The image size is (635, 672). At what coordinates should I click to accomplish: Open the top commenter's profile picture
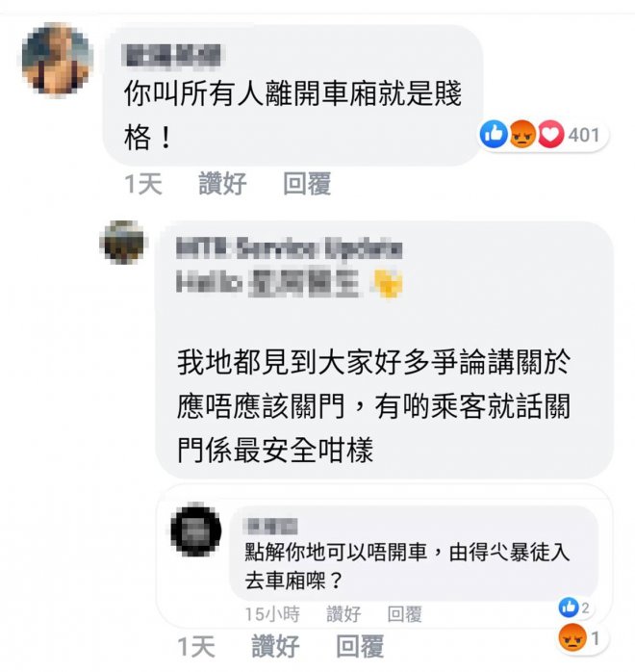pyautogui.click(x=58, y=59)
